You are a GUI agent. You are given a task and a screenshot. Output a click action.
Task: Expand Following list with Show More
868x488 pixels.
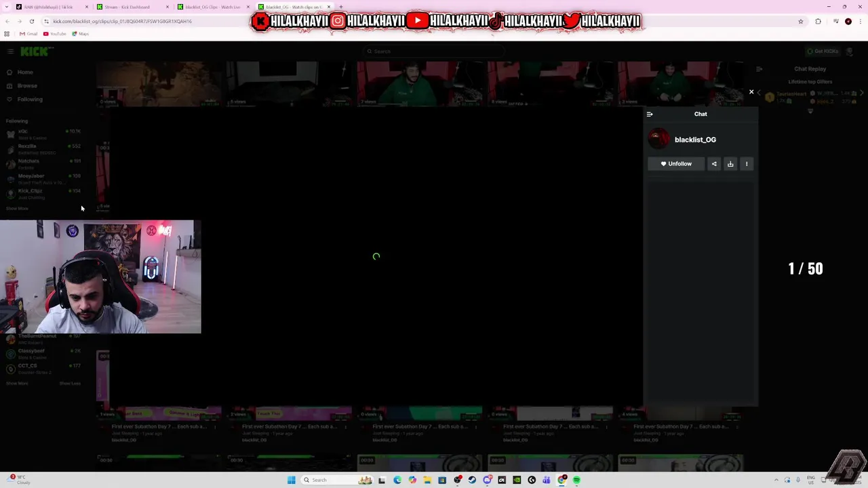click(x=18, y=208)
